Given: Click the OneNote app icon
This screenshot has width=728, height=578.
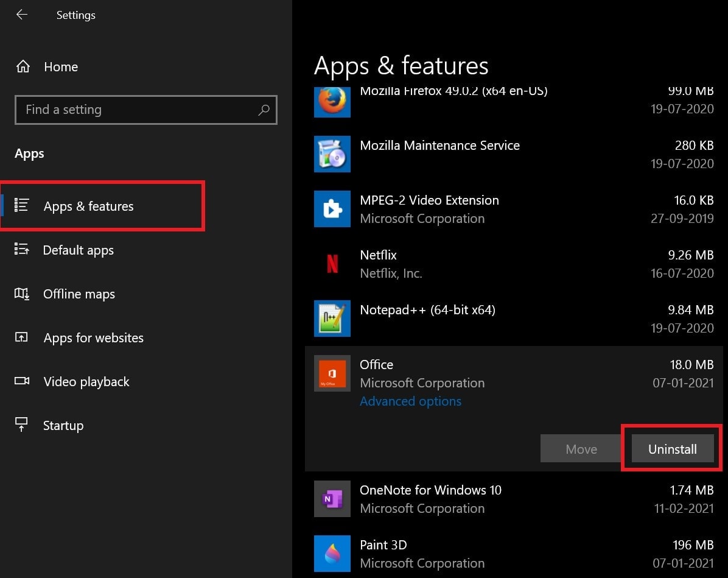Looking at the screenshot, I should click(x=332, y=499).
